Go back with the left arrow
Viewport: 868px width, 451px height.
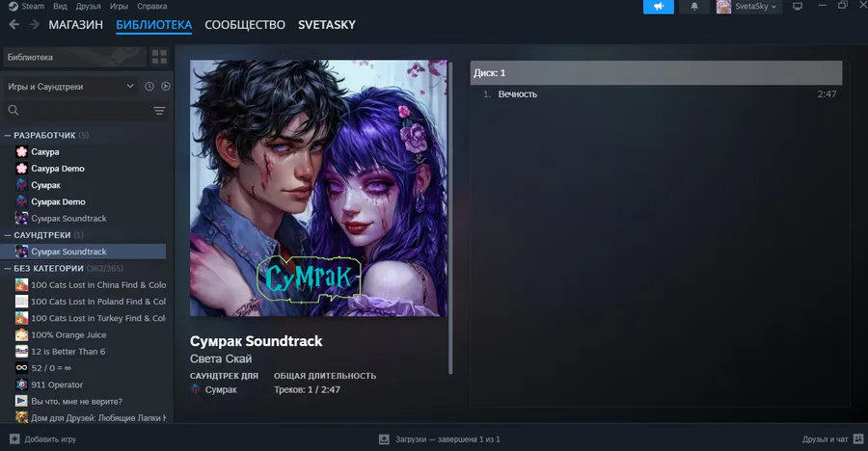14,24
